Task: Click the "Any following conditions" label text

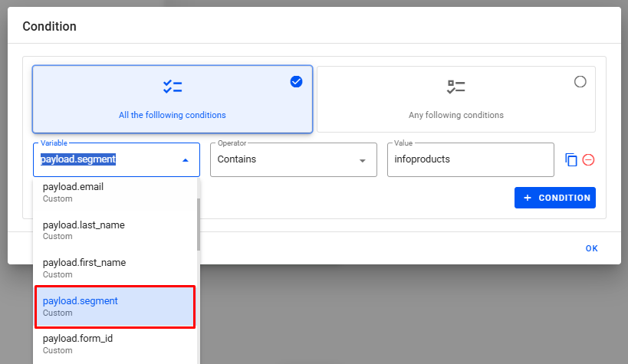Action: (456, 115)
